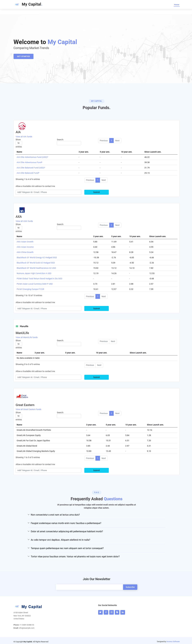Open AXA China Growth fund link

pos(25,252)
